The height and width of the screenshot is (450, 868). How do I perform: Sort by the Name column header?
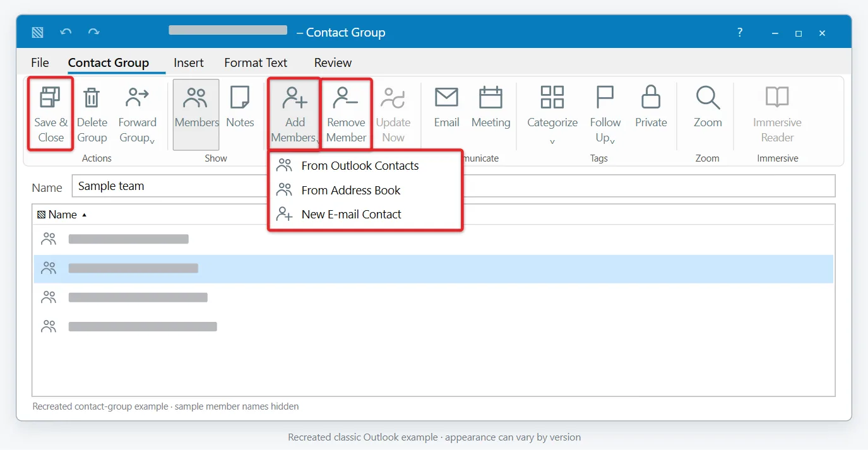[62, 215]
